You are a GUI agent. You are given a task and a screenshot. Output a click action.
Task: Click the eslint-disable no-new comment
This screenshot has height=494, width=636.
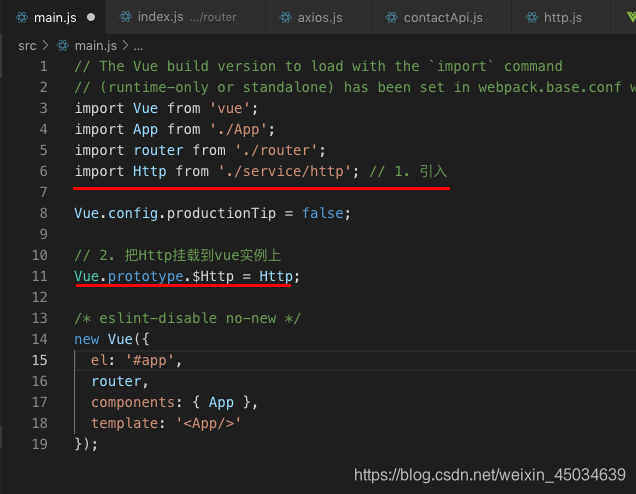(x=187, y=318)
